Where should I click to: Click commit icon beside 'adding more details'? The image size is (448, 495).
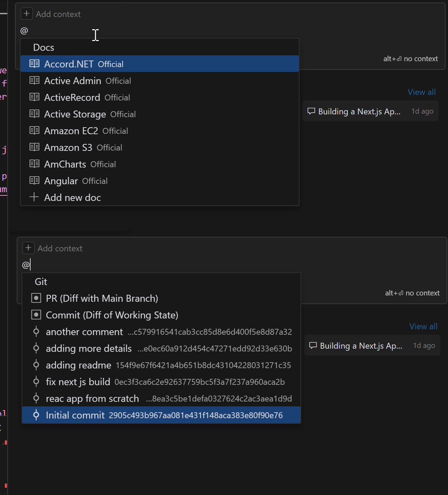[36, 348]
